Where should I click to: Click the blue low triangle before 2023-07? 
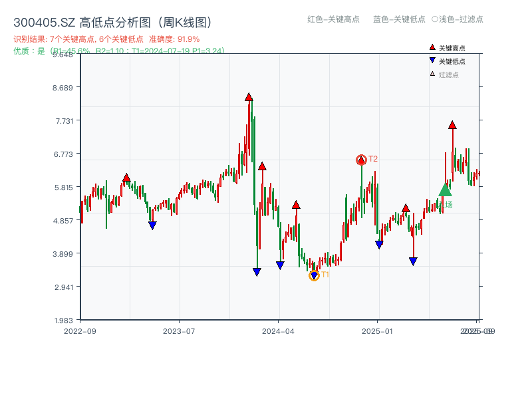pyautogui.click(x=152, y=226)
